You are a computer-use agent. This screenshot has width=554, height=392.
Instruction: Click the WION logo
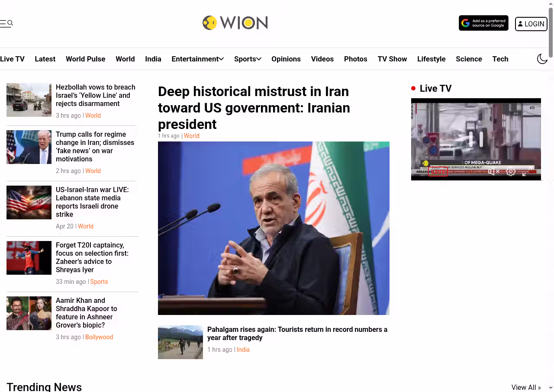[235, 23]
